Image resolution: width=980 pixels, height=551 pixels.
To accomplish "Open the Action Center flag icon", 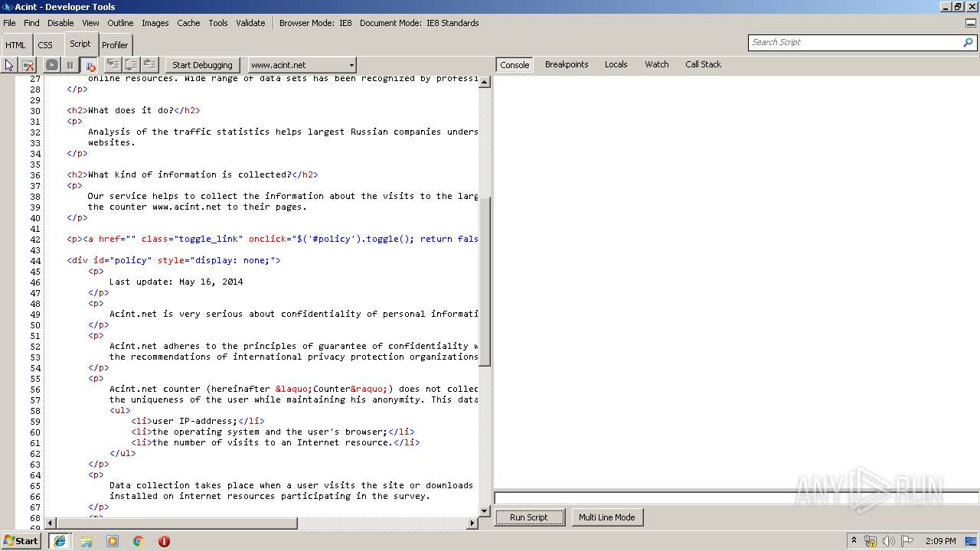I will [907, 541].
